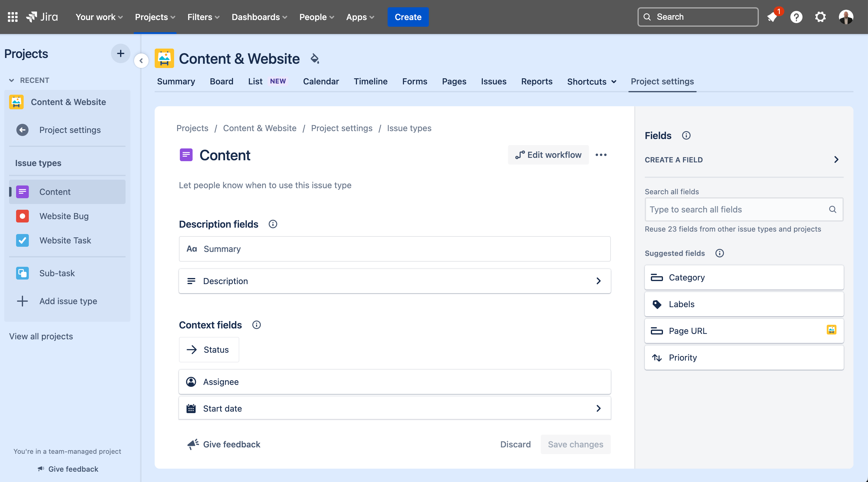This screenshot has height=482, width=868.
Task: Click in the Search all fields input
Action: point(744,209)
